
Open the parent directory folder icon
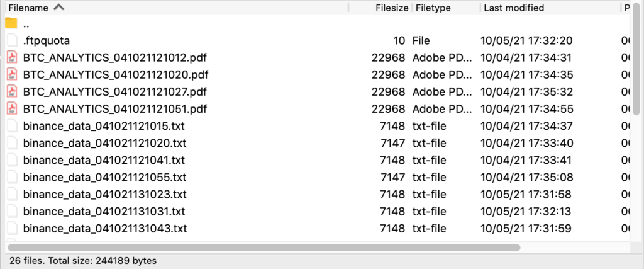[x=11, y=23]
